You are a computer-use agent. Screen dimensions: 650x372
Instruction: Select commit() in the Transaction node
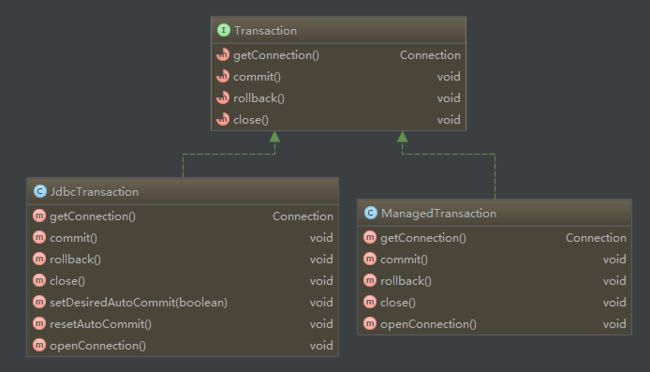257,77
